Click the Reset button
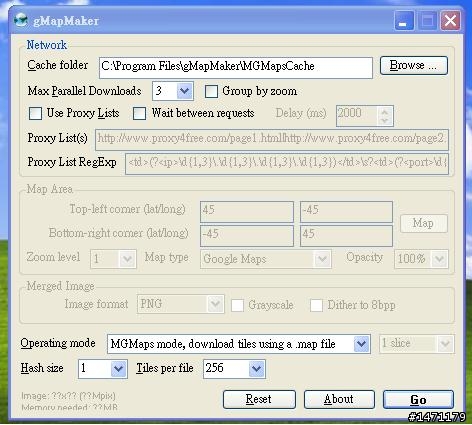Viewport: 472px width, 425px height. point(259,399)
